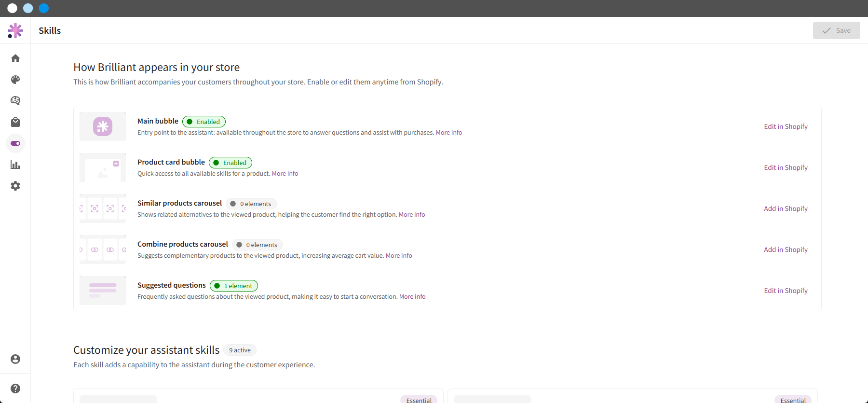Screen dimensions: 868x403
Task: Click the 0 elements badge for Similar products
Action: click(251, 204)
